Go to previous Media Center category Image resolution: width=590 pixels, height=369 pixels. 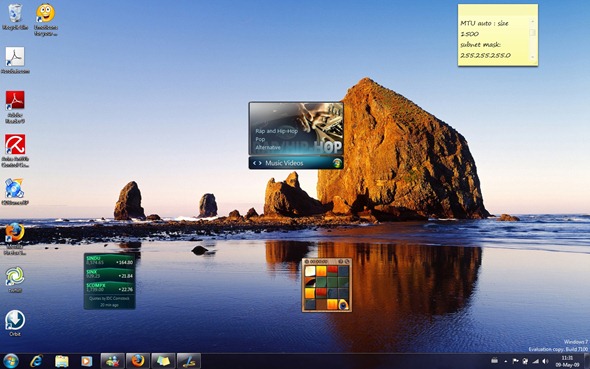pyautogui.click(x=255, y=163)
